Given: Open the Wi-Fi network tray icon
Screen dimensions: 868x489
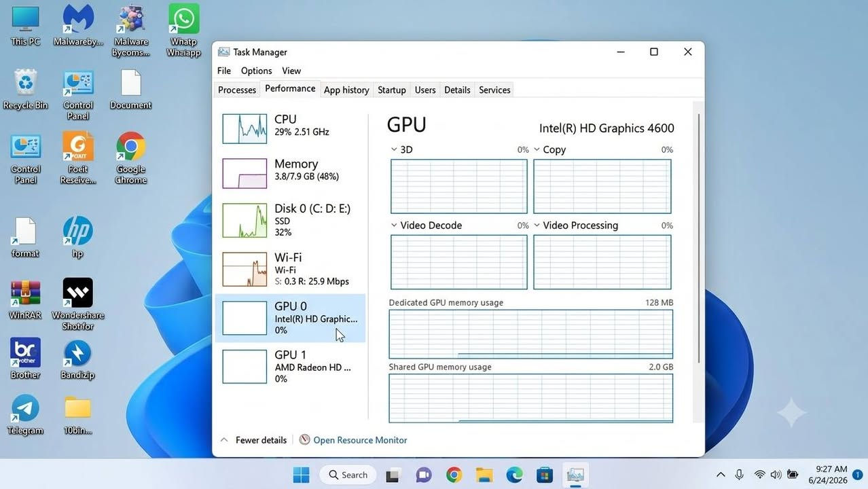Looking at the screenshot, I should (x=759, y=475).
